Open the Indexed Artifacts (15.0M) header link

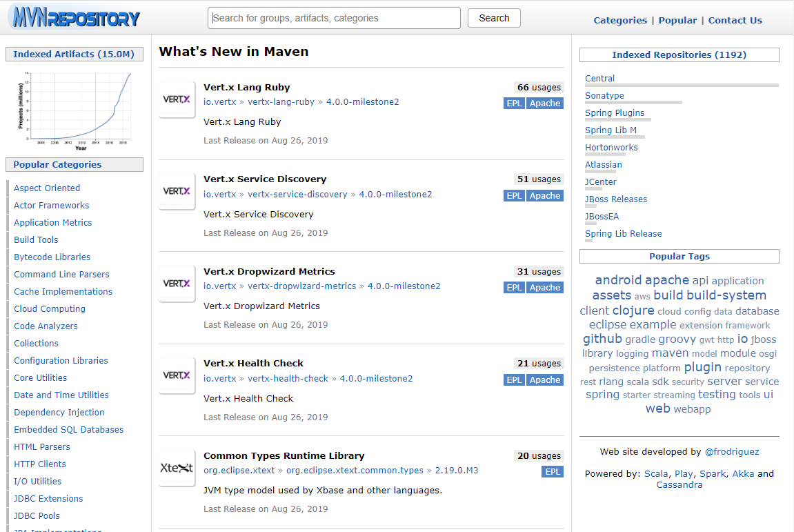74,55
